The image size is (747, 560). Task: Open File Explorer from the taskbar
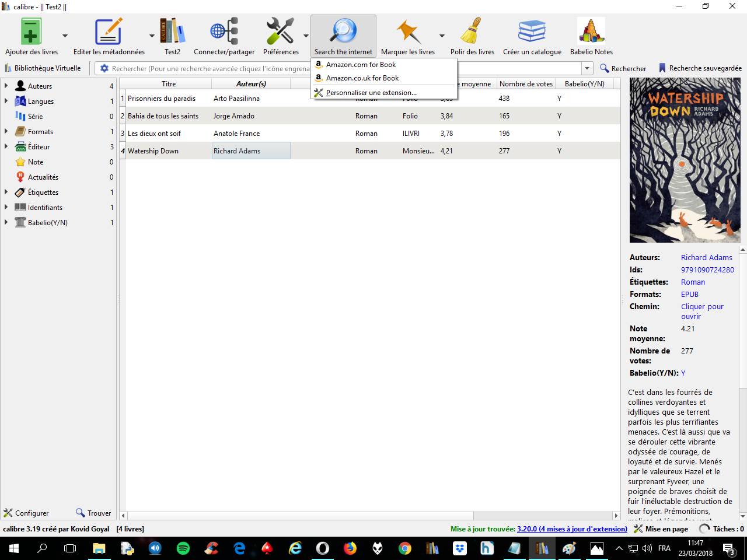pyautogui.click(x=99, y=548)
